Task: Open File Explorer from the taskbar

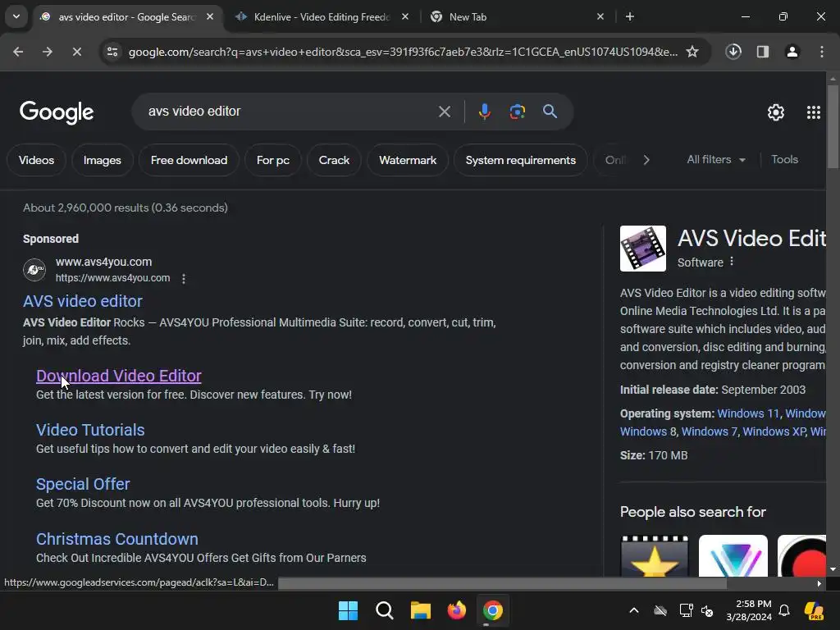Action: click(421, 610)
